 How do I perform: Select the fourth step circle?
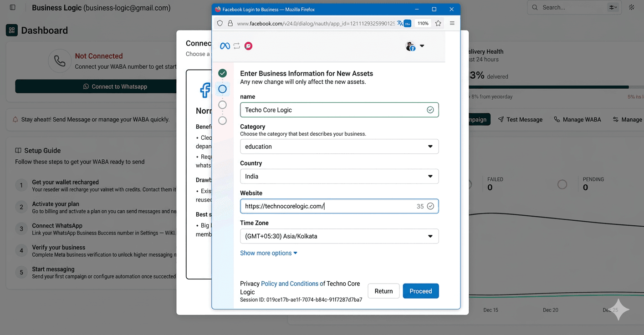point(222,121)
